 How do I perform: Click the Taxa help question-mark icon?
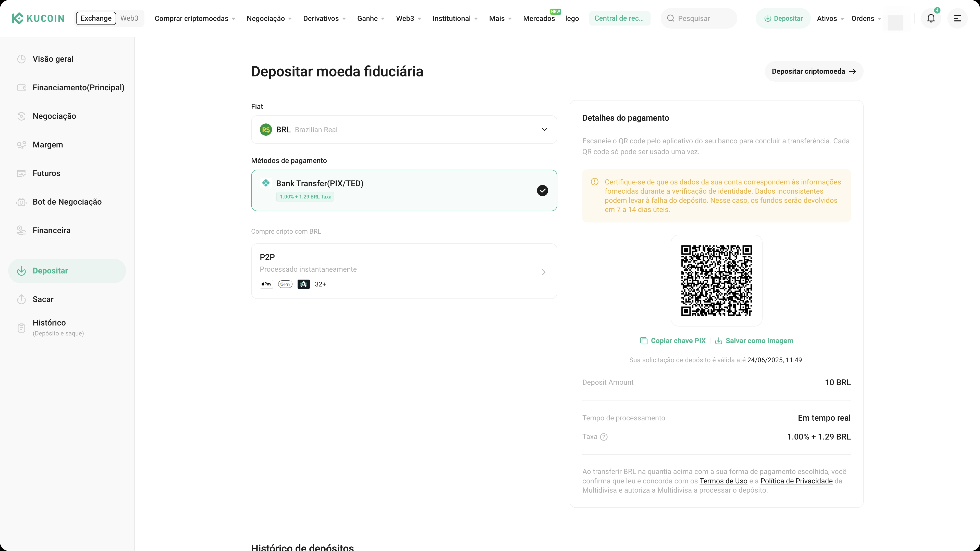tap(604, 437)
